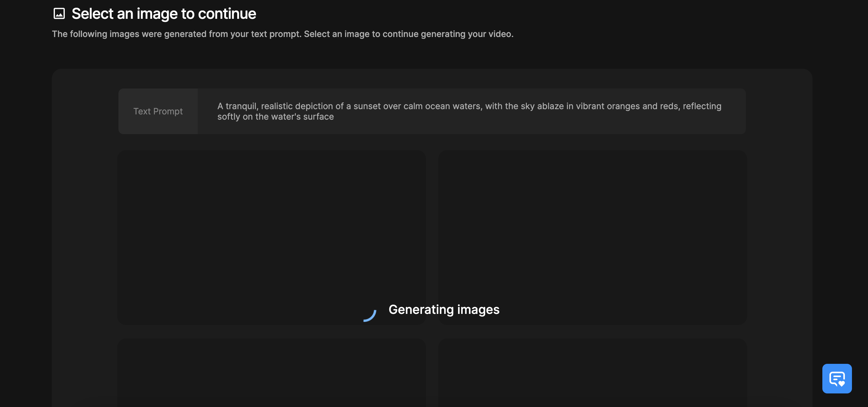
Task: Click the image icon beside the heading
Action: click(59, 14)
